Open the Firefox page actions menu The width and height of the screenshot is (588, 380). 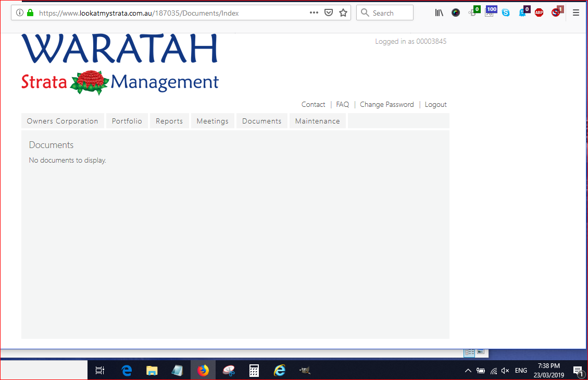click(314, 13)
